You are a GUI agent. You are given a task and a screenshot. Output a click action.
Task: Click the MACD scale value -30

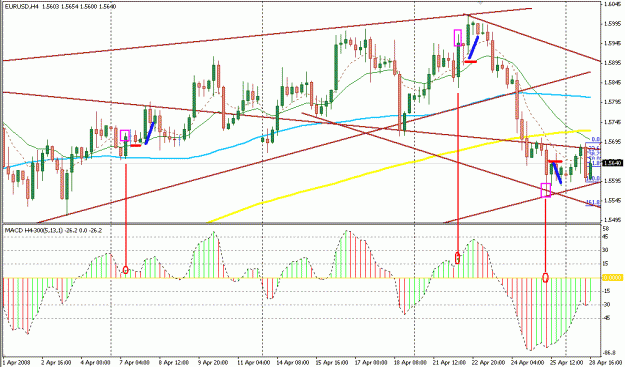[x=607, y=305]
